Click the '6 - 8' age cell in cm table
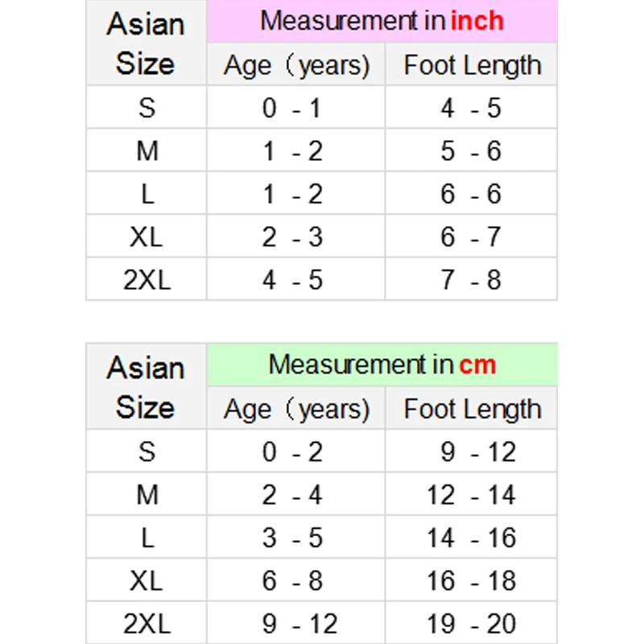The image size is (644, 644). 296,580
